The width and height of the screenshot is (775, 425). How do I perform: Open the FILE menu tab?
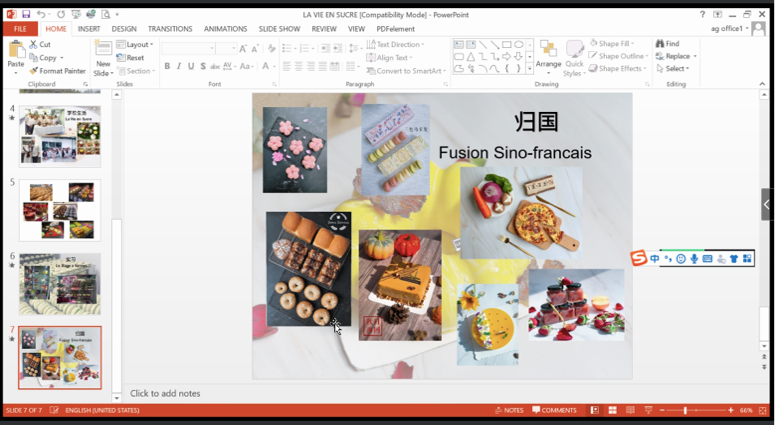pos(20,29)
